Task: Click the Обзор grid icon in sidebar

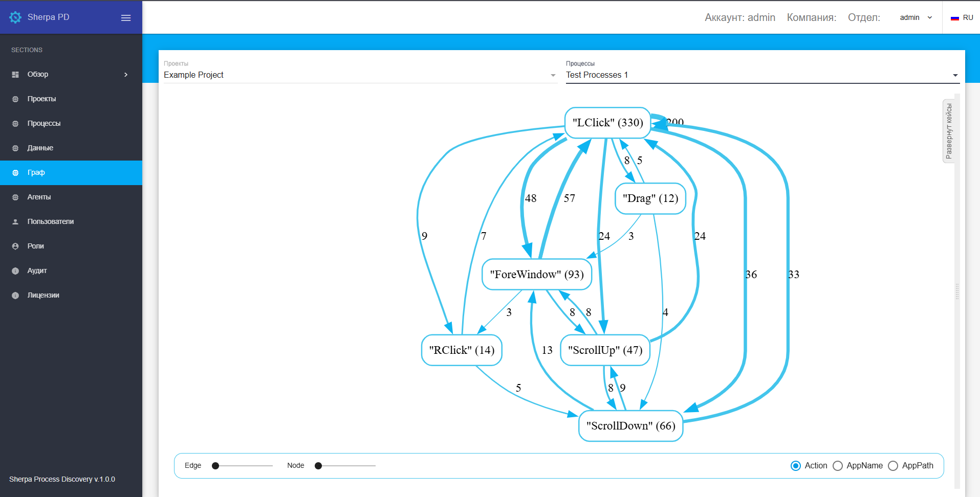Action: pyautogui.click(x=15, y=75)
